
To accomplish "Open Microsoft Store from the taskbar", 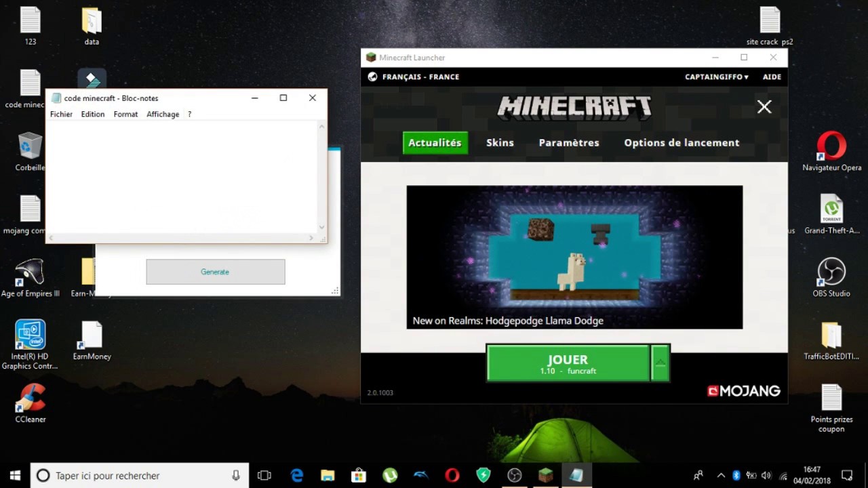I will click(359, 476).
